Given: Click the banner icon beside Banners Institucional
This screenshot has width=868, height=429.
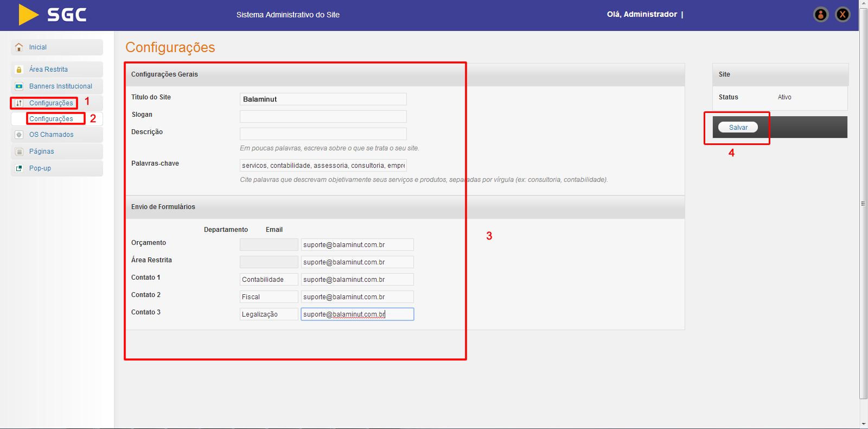Looking at the screenshot, I should click(x=19, y=86).
